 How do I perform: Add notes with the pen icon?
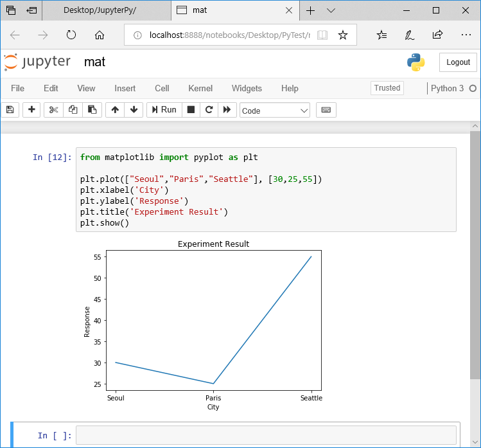click(x=409, y=35)
